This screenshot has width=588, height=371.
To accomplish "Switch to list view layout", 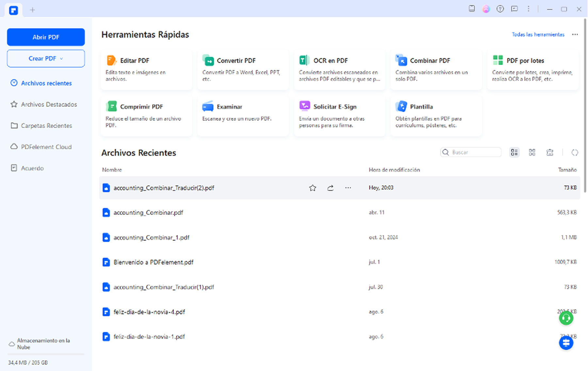I will click(x=514, y=153).
